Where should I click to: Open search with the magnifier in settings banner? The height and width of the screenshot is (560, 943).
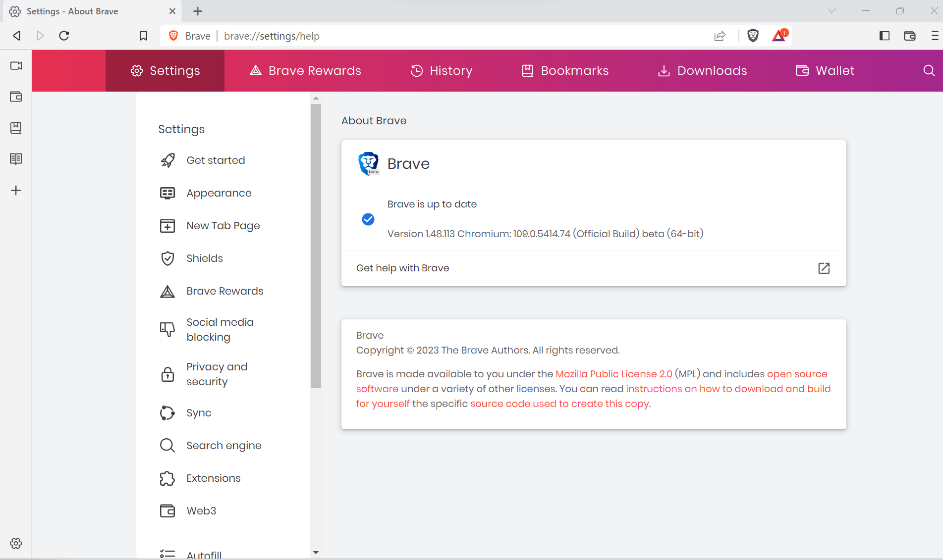tap(928, 70)
